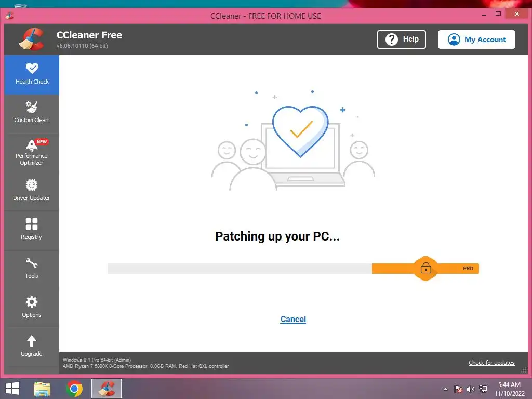This screenshot has width=532, height=399.
Task: Open the Health Check section
Action: [32, 75]
